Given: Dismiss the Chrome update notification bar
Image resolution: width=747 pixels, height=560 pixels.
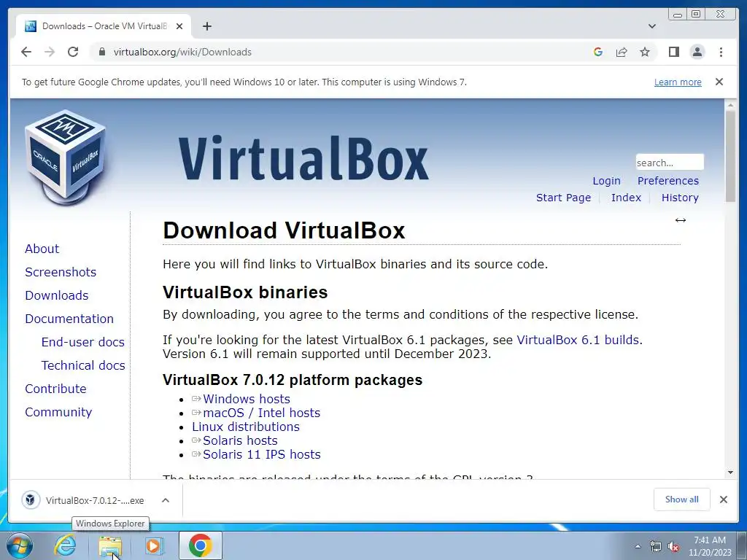Looking at the screenshot, I should pos(719,82).
